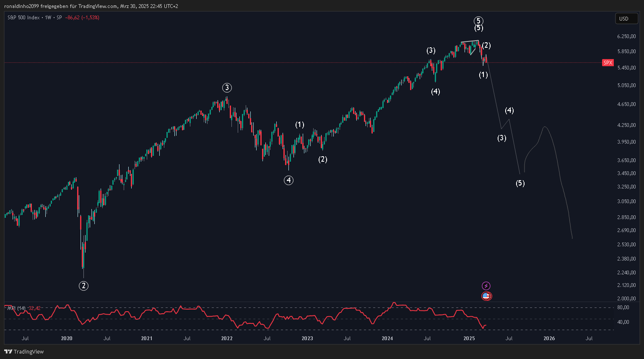The image size is (644, 359).
Task: Click the 5.050,00 price axis label
Action: click(x=626, y=85)
